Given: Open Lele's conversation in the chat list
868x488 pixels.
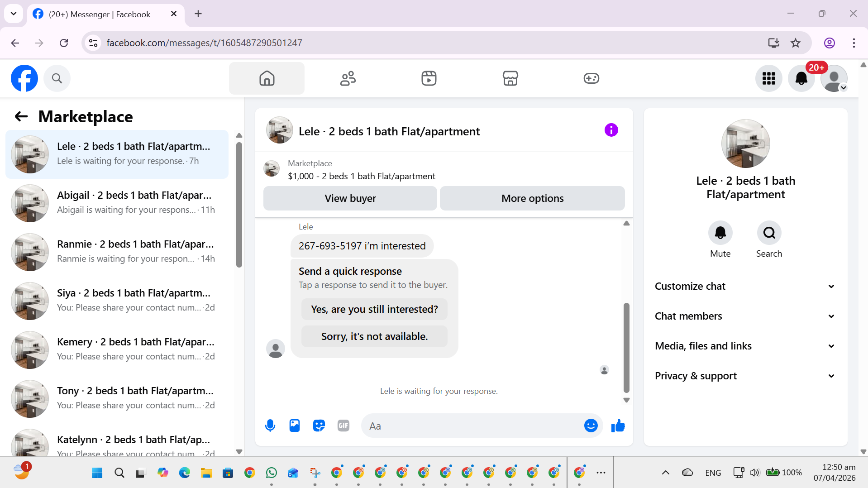Looking at the screenshot, I should [117, 154].
